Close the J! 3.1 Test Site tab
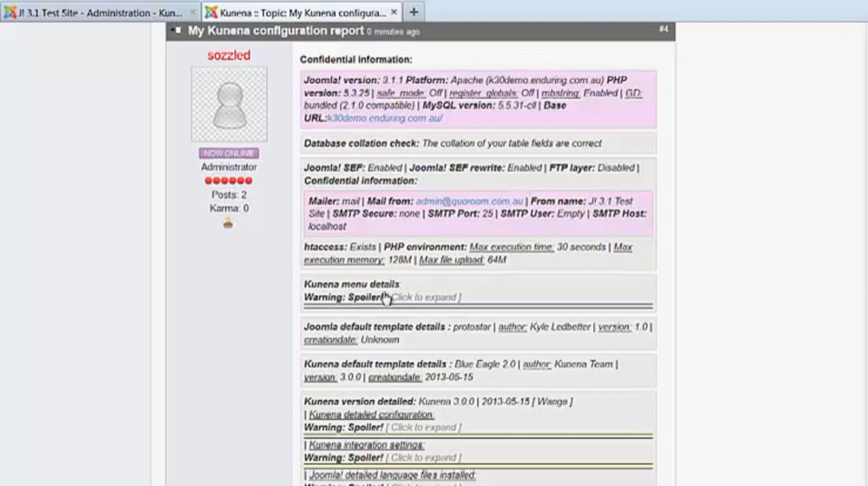The width and height of the screenshot is (868, 486). [193, 12]
